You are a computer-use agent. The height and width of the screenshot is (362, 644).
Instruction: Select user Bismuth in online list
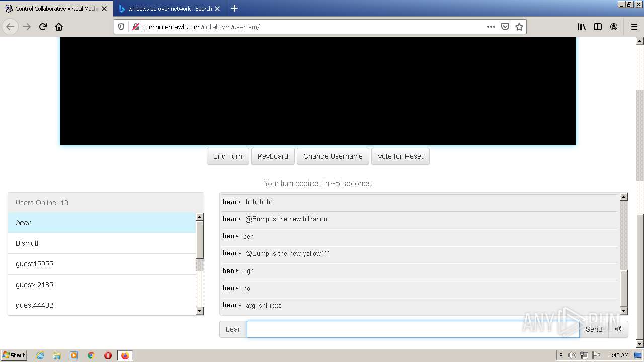[x=102, y=243]
